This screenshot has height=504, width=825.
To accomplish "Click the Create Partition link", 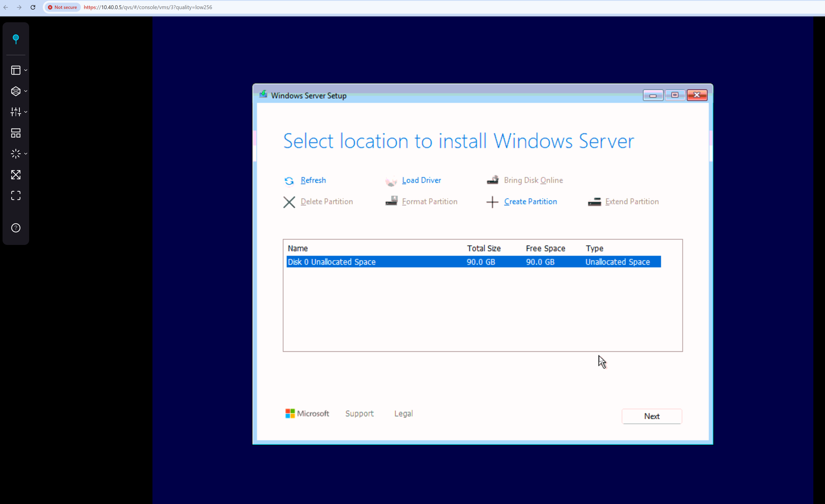I will pyautogui.click(x=530, y=202).
